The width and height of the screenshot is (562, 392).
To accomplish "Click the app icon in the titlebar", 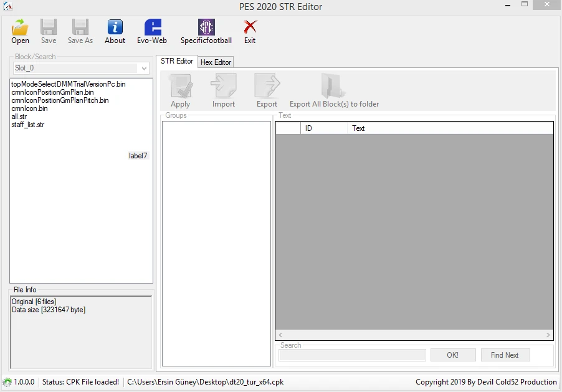I will [7, 6].
